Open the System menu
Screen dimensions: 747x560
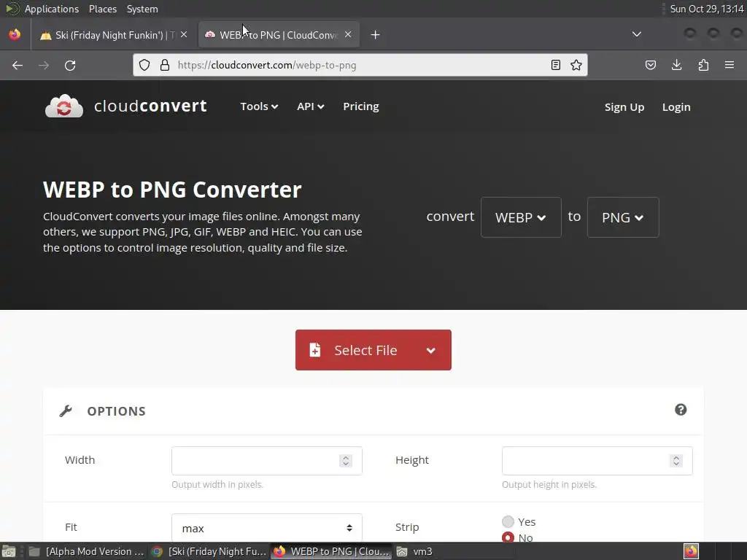coord(142,9)
